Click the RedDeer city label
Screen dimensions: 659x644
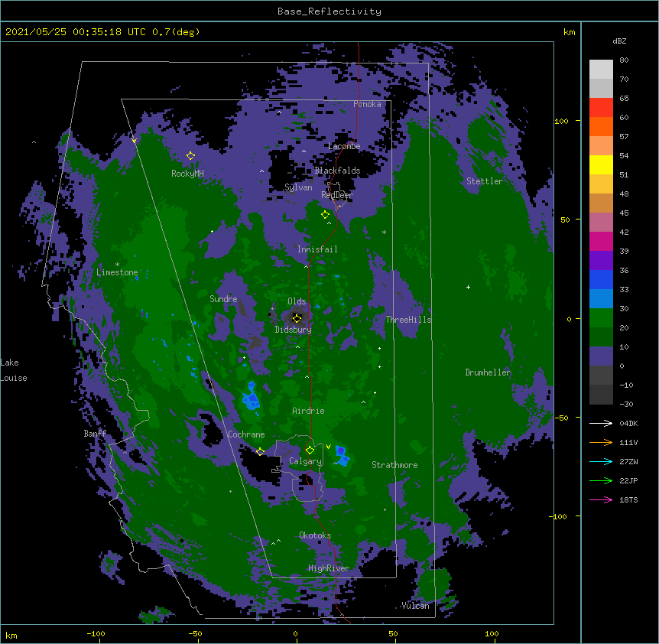(x=337, y=195)
